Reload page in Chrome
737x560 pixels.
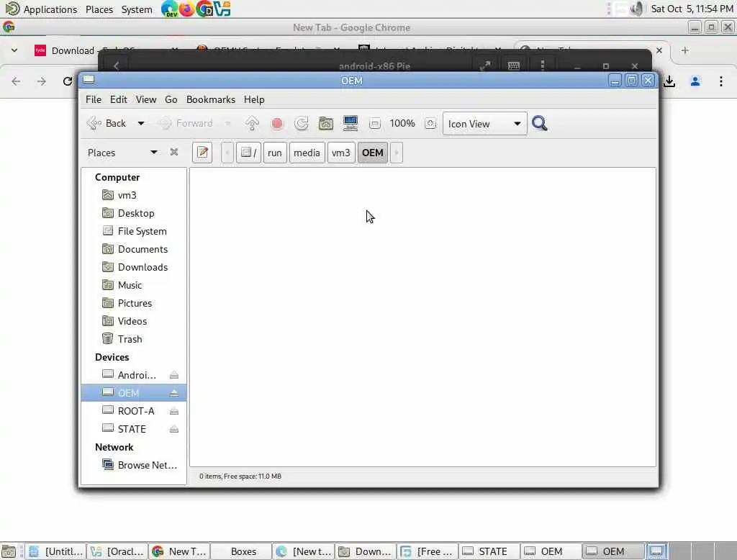[x=67, y=81]
